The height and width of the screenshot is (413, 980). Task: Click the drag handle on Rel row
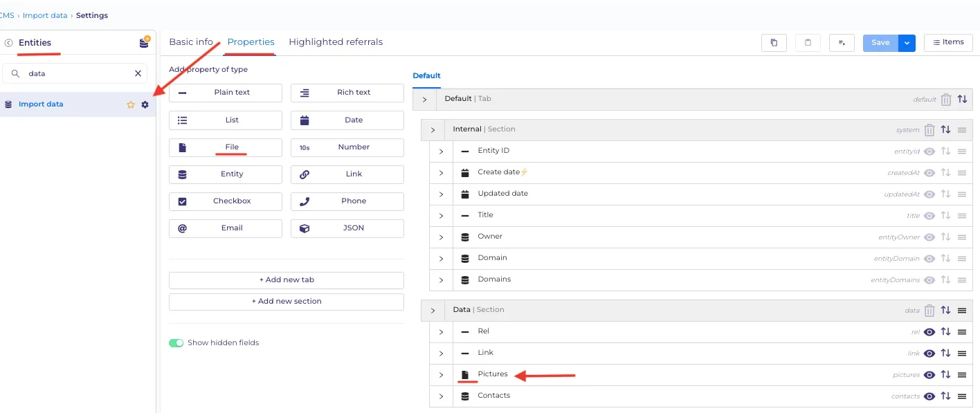tap(962, 332)
